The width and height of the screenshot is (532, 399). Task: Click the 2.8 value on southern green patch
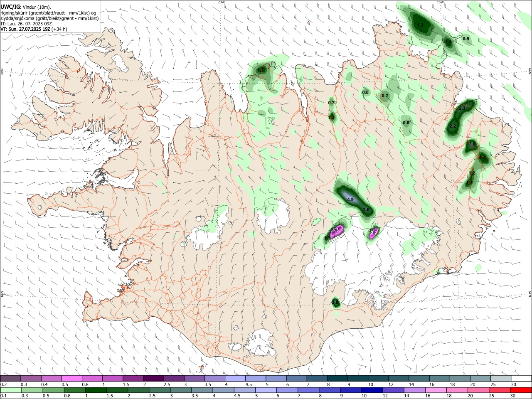point(335,303)
